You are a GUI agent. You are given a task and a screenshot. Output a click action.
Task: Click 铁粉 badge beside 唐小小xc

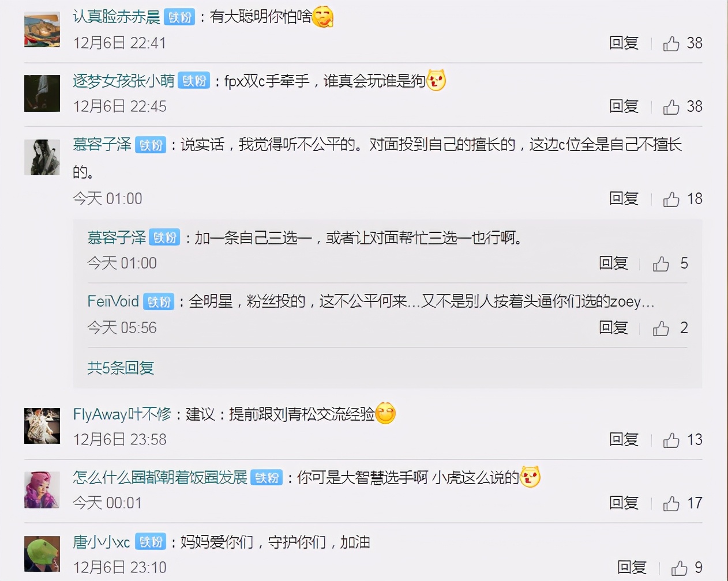tap(151, 542)
